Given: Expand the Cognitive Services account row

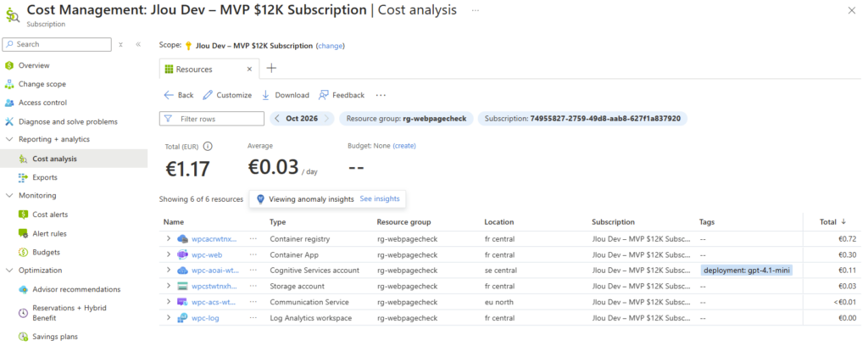Looking at the screenshot, I should pyautogui.click(x=169, y=271).
